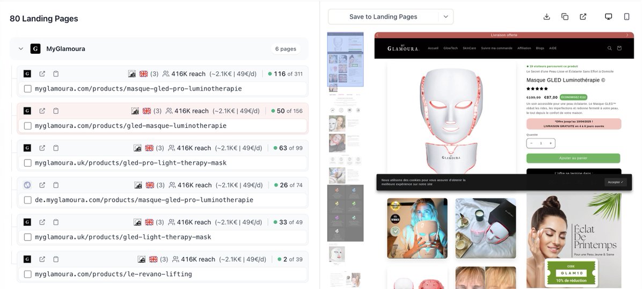Viewport: 644px width, 289px height.
Task: Open external link for uk gled-light-therapy-mask row
Action: (x=42, y=222)
